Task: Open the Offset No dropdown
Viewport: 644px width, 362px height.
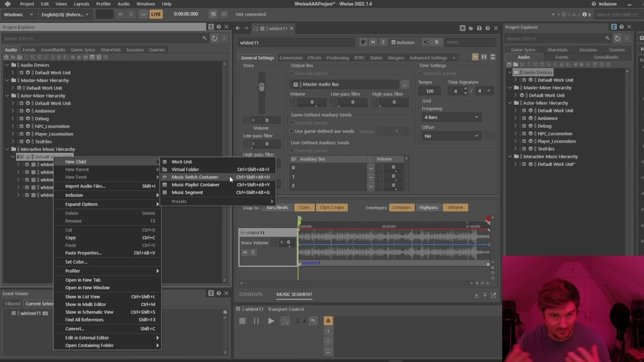Action: click(451, 136)
